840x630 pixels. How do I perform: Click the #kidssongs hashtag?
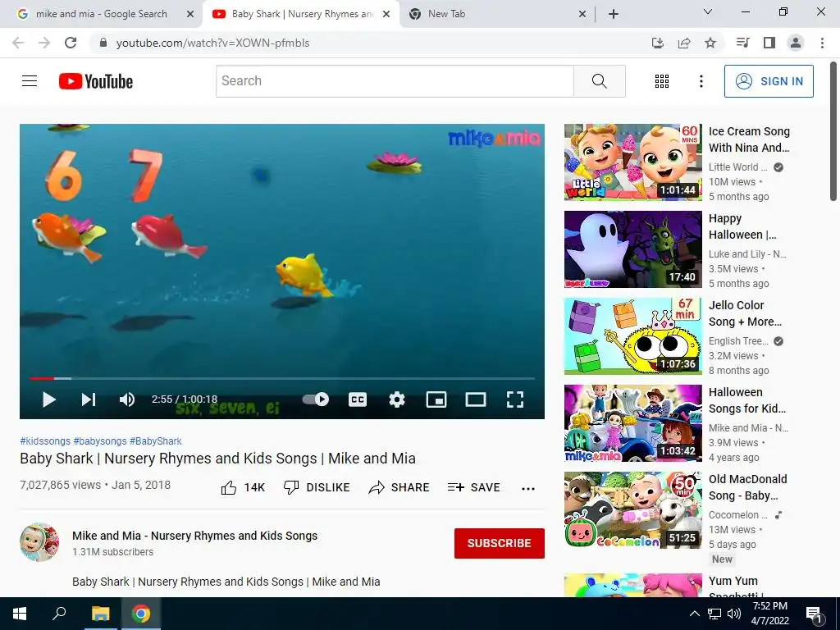(45, 441)
